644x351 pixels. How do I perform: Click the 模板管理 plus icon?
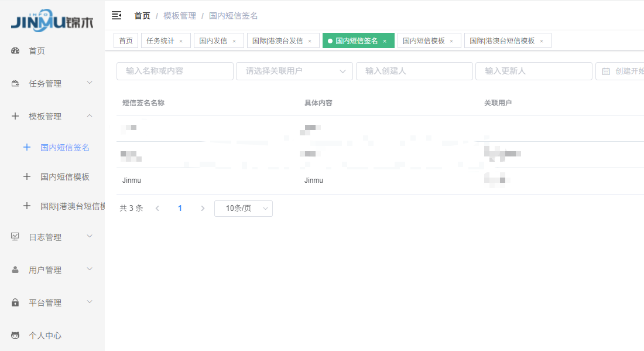click(15, 116)
